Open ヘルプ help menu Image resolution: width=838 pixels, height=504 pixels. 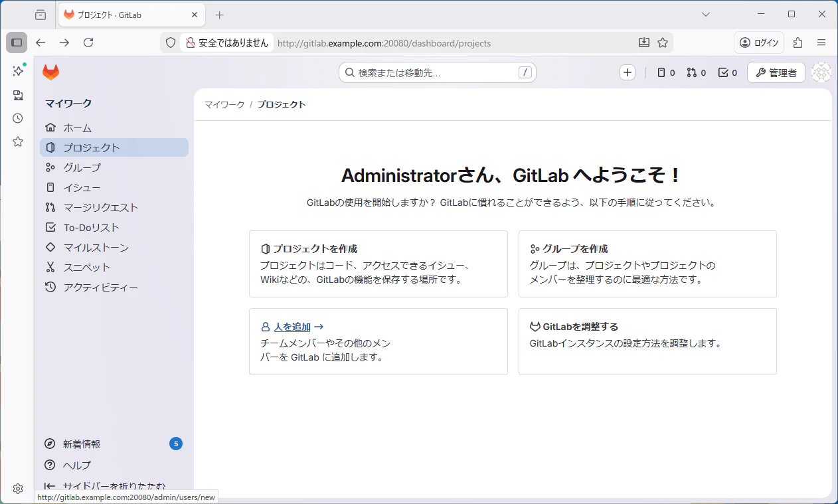coord(114,465)
